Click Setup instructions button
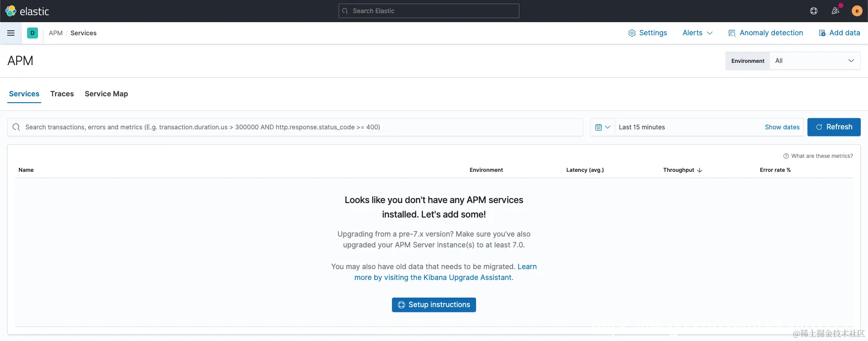The image size is (868, 341). coord(434,305)
